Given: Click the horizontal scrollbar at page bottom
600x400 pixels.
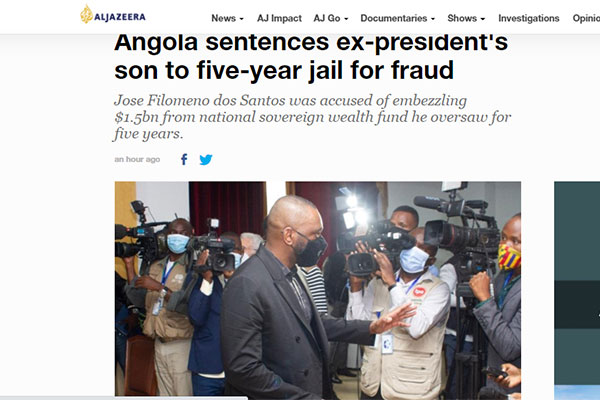Looking at the screenshot, I should tap(124, 398).
